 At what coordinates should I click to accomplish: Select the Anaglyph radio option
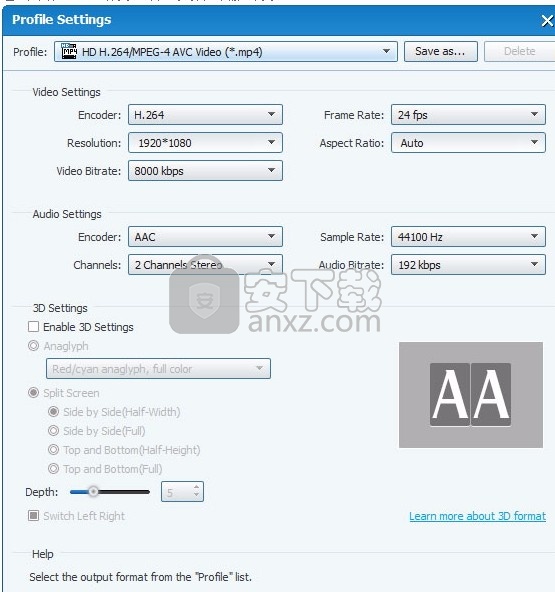click(34, 345)
